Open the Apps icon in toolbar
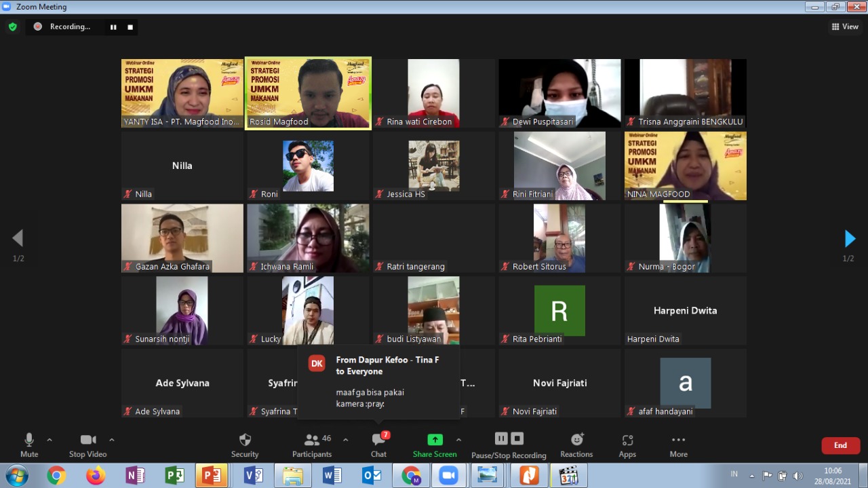This screenshot has width=868, height=488. tap(627, 440)
